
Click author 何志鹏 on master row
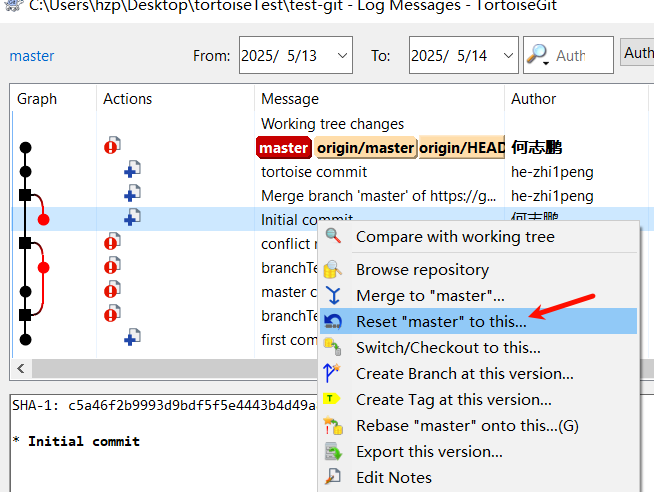click(537, 148)
